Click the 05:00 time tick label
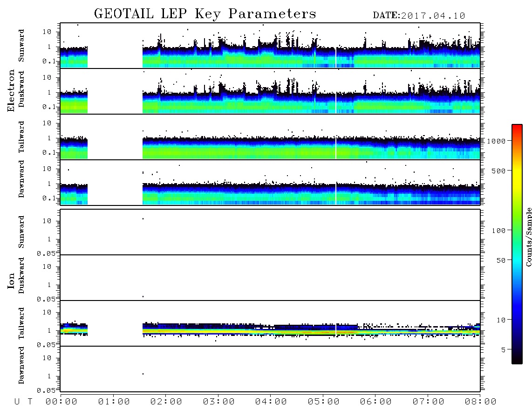Image resolution: width=532 pixels, height=410 pixels. 324,402
